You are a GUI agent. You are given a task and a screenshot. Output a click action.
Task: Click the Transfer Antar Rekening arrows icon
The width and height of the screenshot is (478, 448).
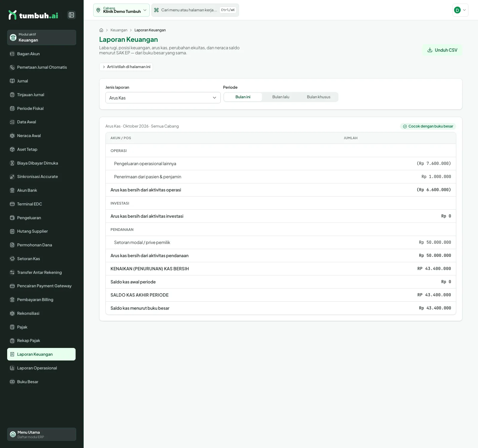click(x=12, y=272)
